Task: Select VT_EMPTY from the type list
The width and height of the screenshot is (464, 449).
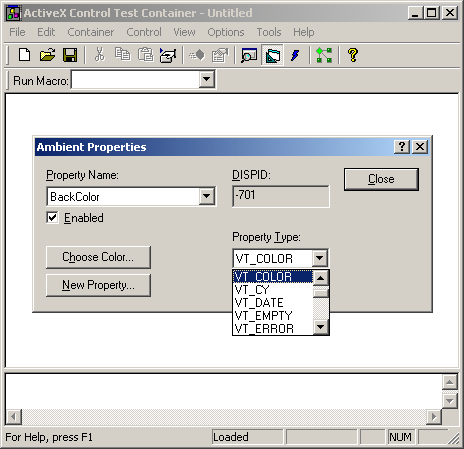Action: coord(273,316)
